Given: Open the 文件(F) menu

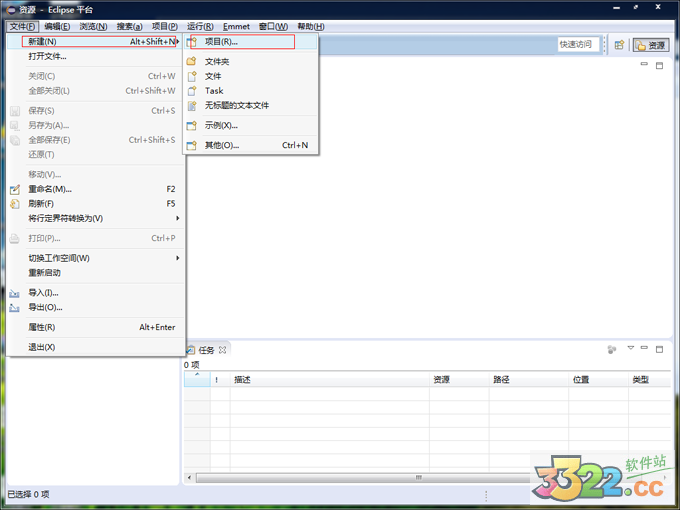Looking at the screenshot, I should click(x=23, y=26).
